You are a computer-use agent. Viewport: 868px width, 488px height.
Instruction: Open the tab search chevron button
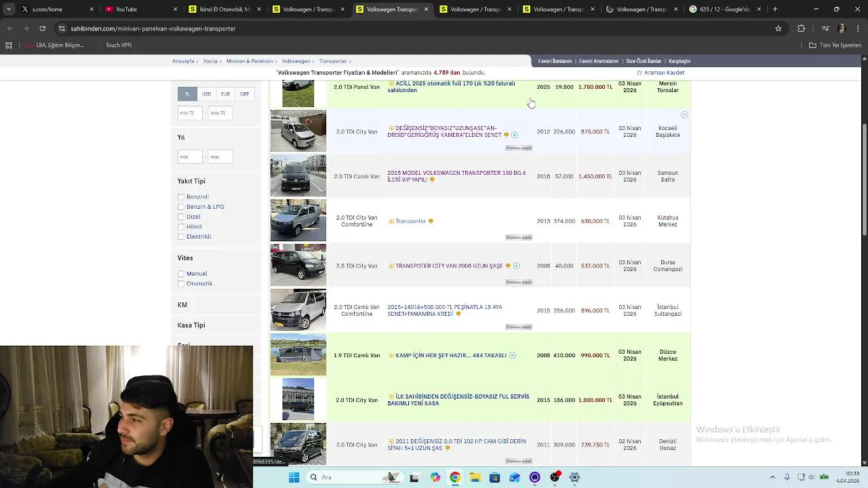[9, 9]
